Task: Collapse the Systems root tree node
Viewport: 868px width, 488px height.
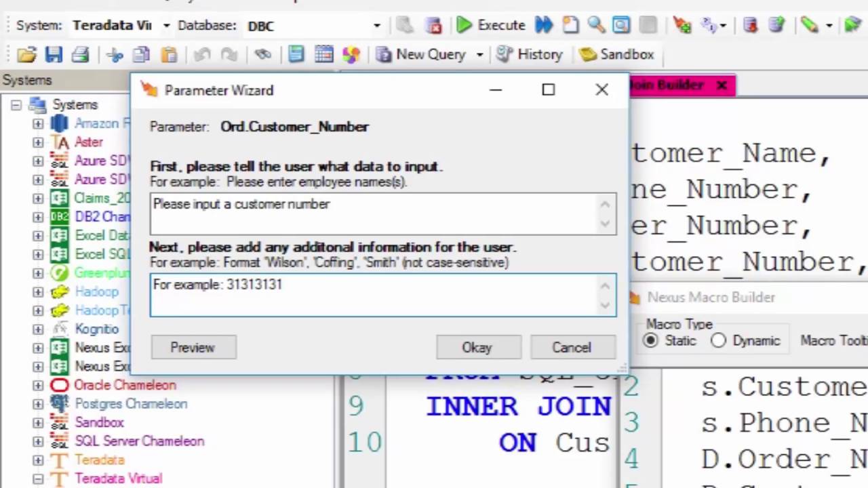Action: [16, 105]
